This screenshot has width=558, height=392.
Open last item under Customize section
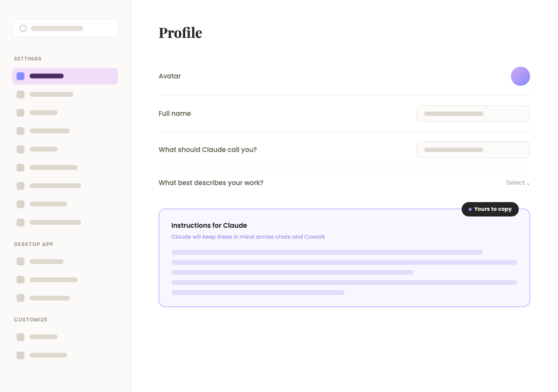coord(65,355)
